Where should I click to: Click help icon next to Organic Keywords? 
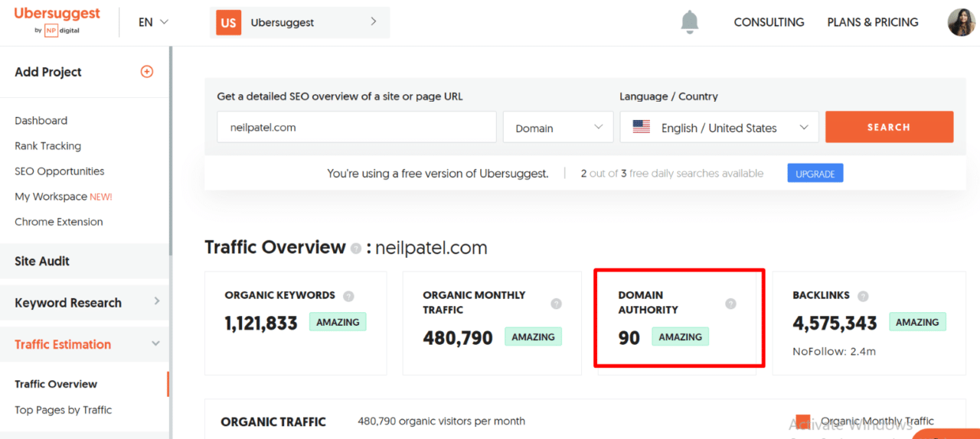[348, 297]
